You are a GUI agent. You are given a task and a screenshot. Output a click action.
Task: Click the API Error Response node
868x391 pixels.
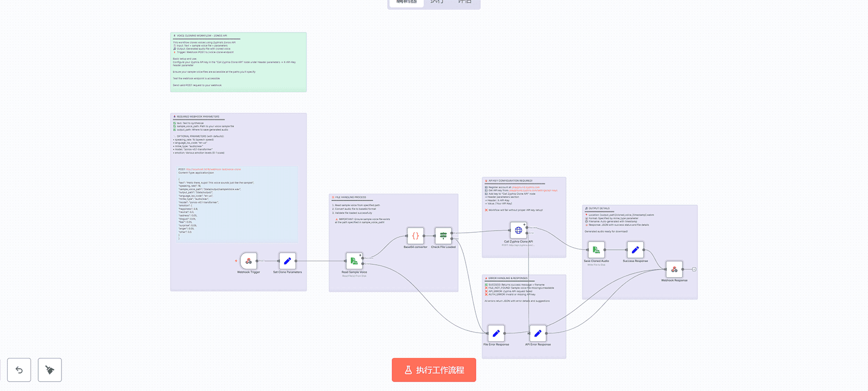[x=538, y=334]
